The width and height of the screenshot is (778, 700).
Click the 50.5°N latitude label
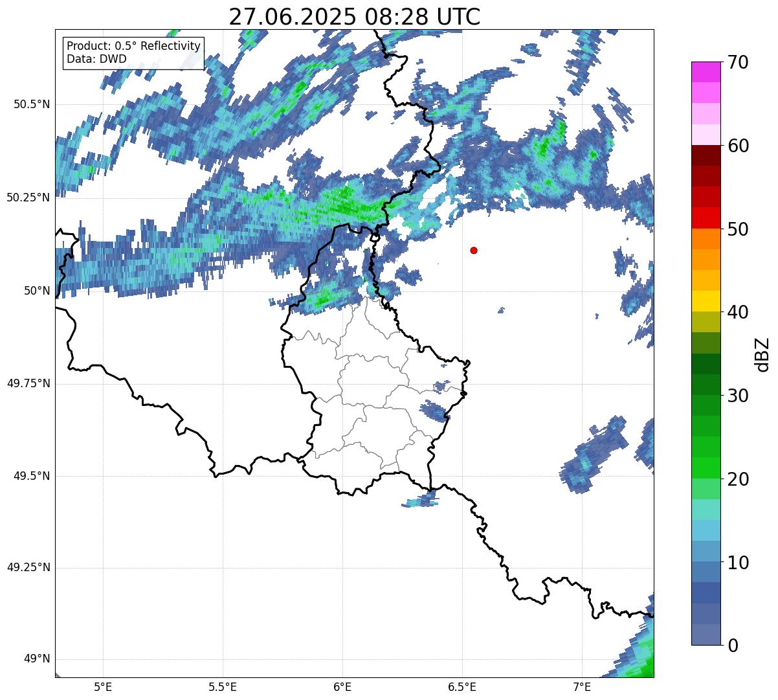click(32, 104)
